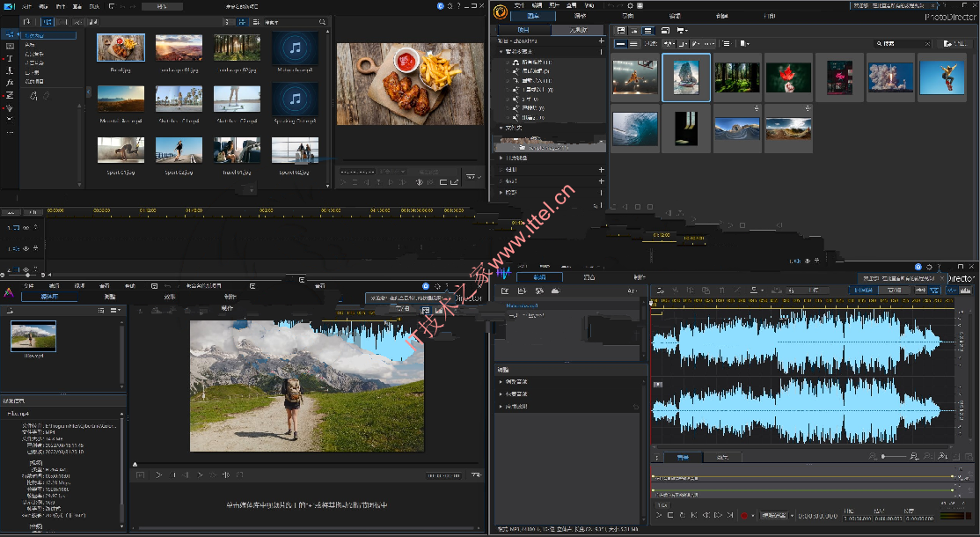Image resolution: width=980 pixels, height=537 pixels.
Task: Open the Effects room fx icon
Action: tap(10, 83)
